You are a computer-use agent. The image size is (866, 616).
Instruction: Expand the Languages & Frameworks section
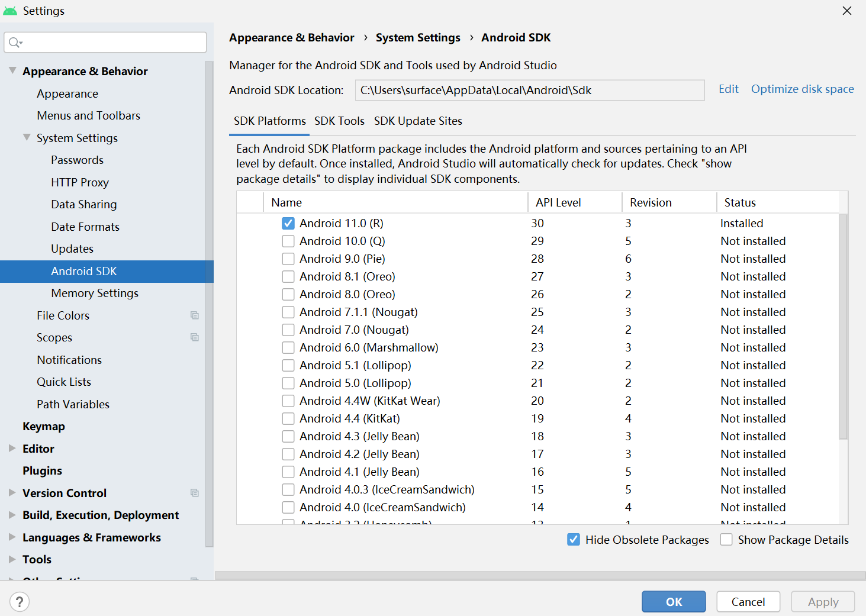pos(12,537)
